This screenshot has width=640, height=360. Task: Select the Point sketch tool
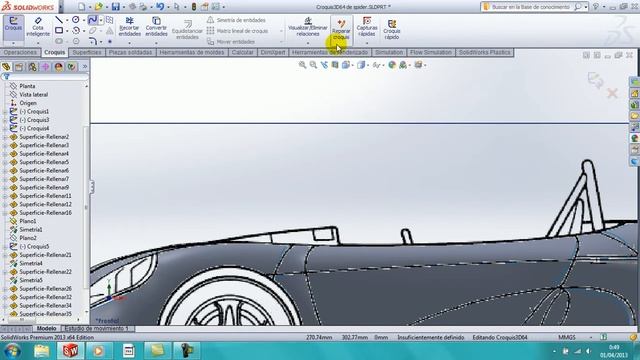(x=110, y=41)
